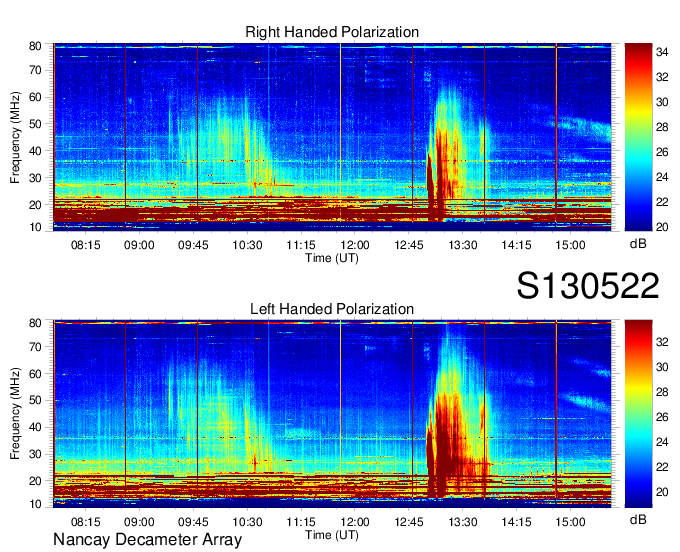Select the dB label under the Left Handed colorbar
The image size is (680, 552).
point(638,519)
